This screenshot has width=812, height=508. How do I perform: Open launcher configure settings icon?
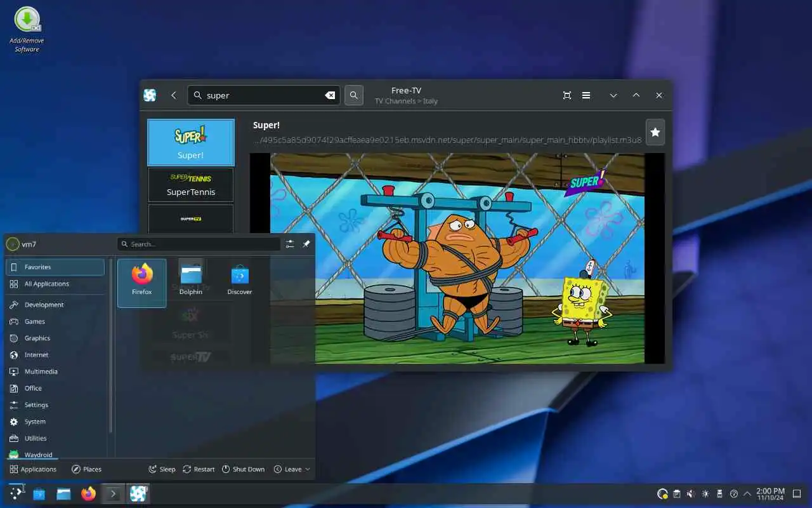290,244
